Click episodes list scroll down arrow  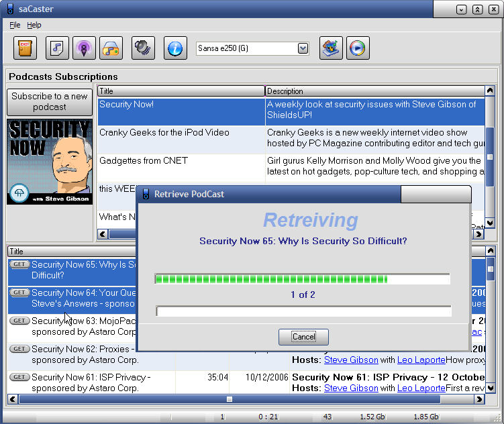(491, 388)
